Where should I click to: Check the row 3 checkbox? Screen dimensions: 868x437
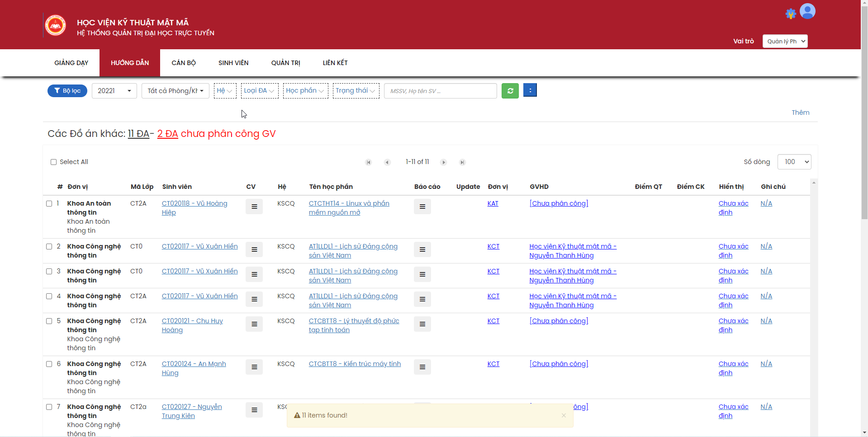[49, 272]
